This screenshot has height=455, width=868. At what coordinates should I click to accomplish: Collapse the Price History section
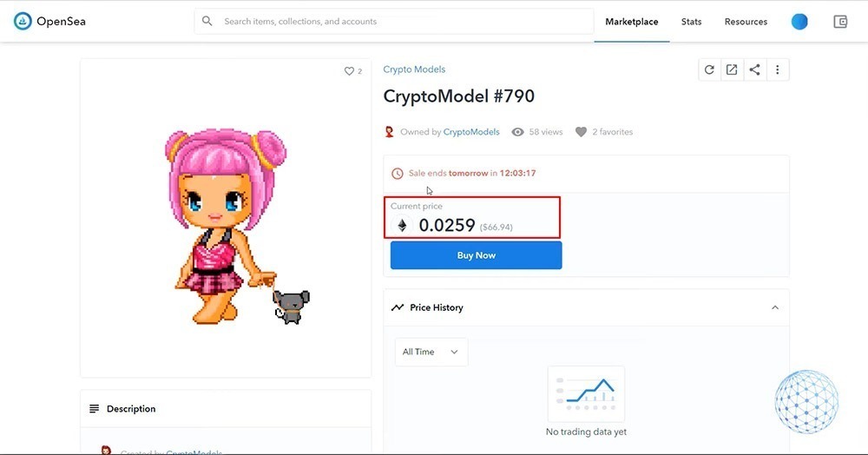tap(774, 307)
